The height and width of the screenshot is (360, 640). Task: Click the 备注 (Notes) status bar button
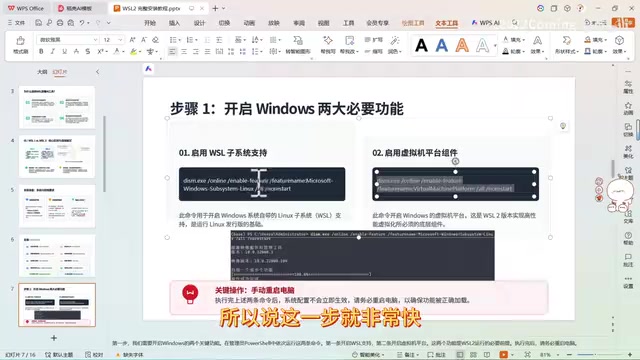coord(408,355)
